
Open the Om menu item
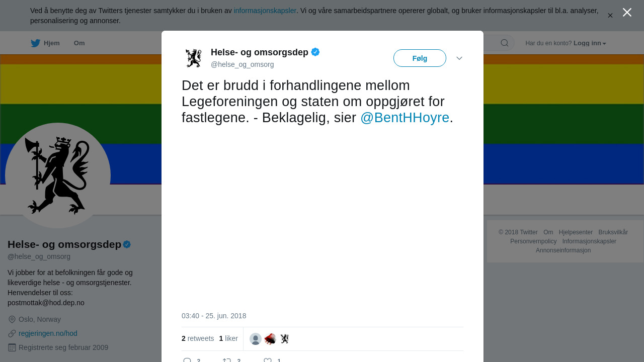(79, 43)
